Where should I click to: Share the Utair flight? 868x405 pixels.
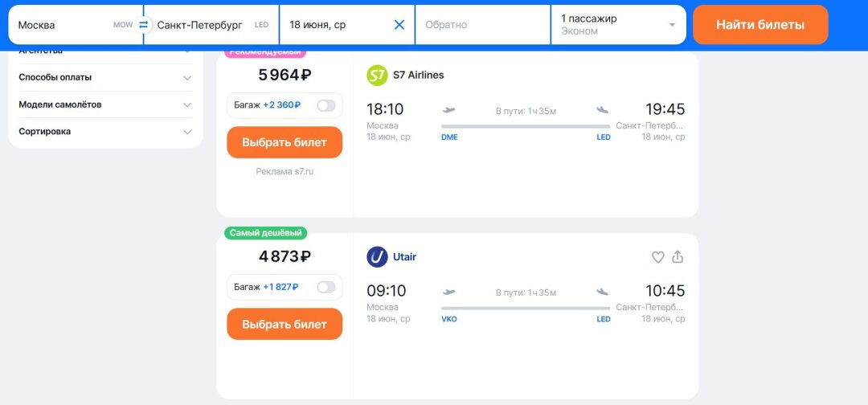[x=678, y=257]
